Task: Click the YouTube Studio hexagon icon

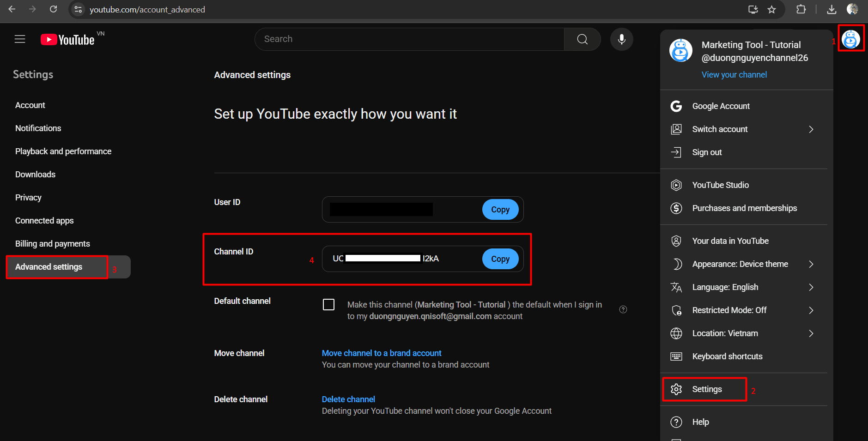Action: tap(676, 185)
